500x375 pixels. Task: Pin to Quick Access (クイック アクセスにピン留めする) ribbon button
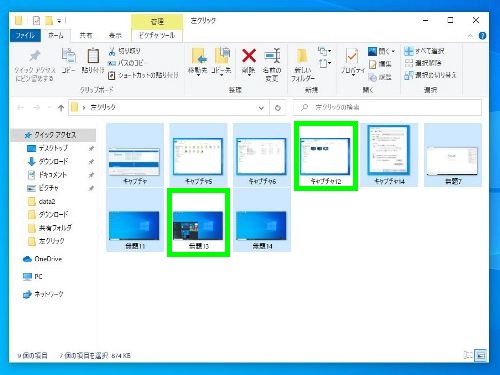point(35,66)
